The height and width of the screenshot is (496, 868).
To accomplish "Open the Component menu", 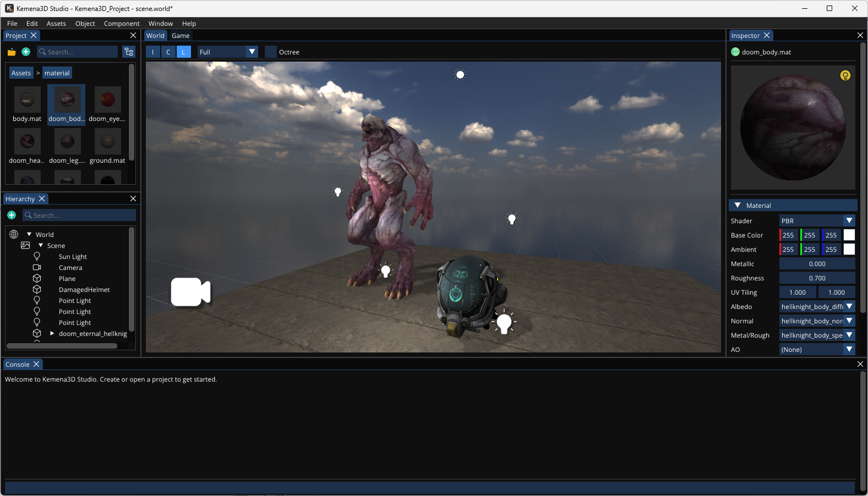I will coord(122,24).
